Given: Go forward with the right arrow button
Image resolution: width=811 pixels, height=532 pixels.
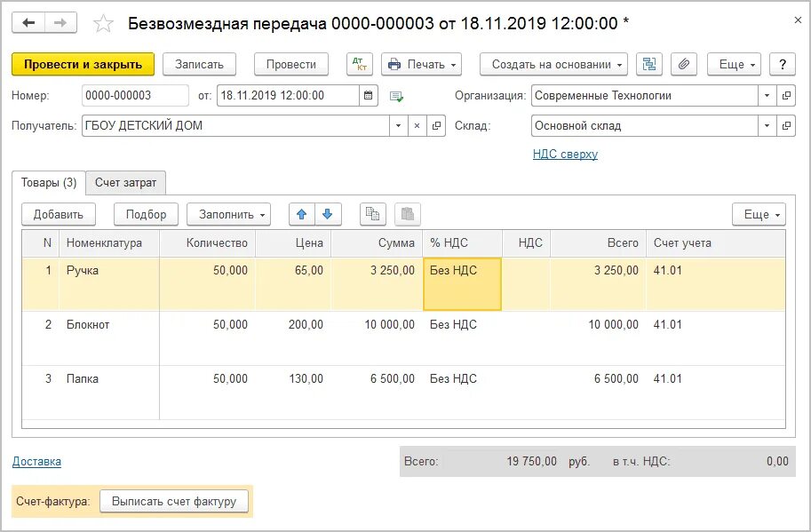Looking at the screenshot, I should coord(60,23).
